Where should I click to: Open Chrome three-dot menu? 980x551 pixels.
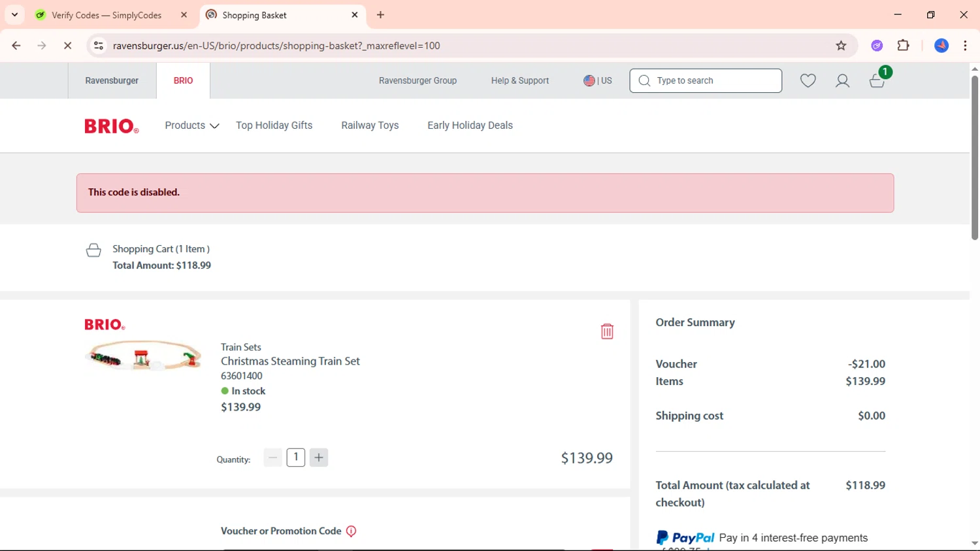pyautogui.click(x=965, y=46)
